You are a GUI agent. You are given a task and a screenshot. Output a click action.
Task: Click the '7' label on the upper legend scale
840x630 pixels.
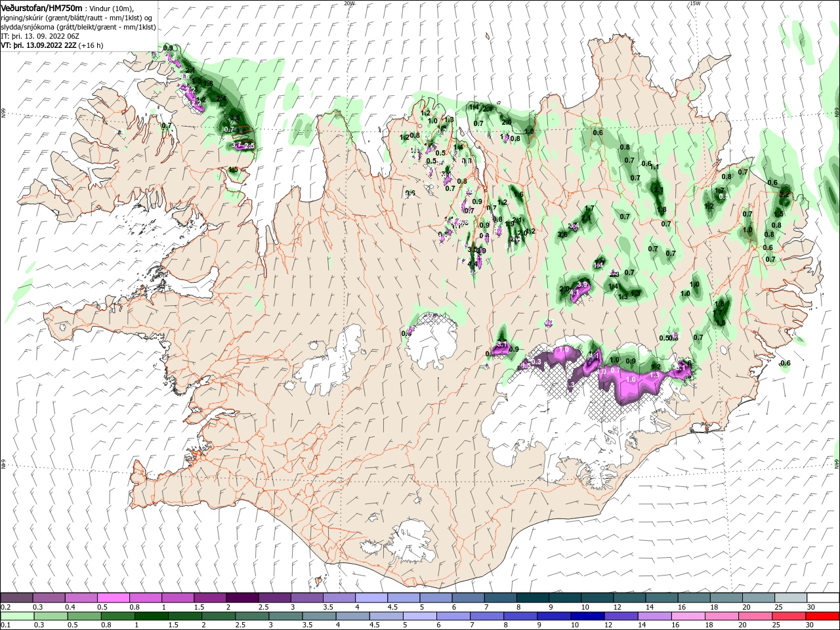(x=485, y=607)
